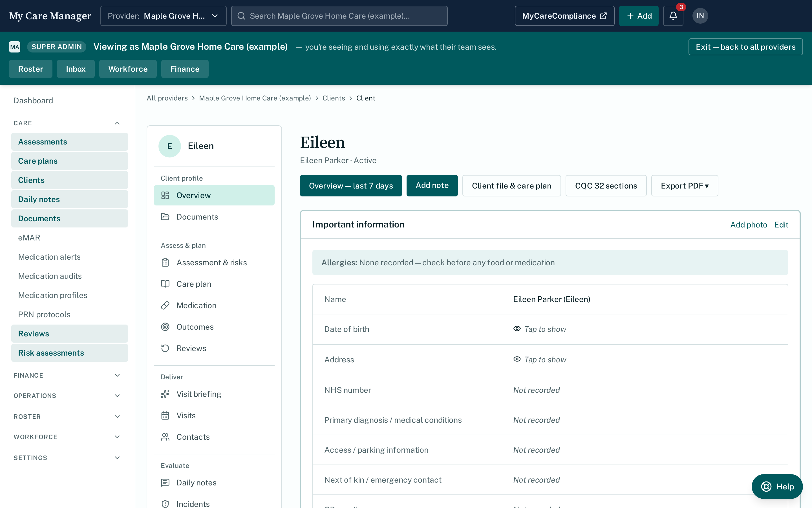This screenshot has width=812, height=508.
Task: Click the Daily notes message icon under Evaluate
Action: [165, 483]
